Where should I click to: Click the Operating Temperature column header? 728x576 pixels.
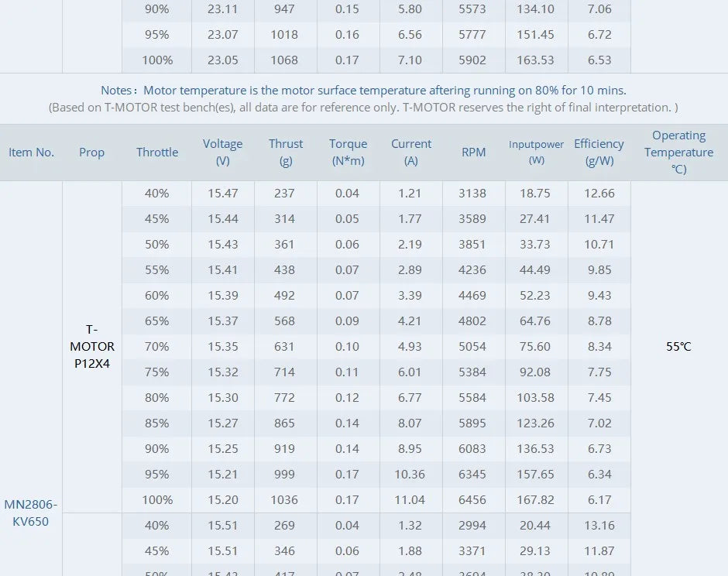[x=678, y=153]
